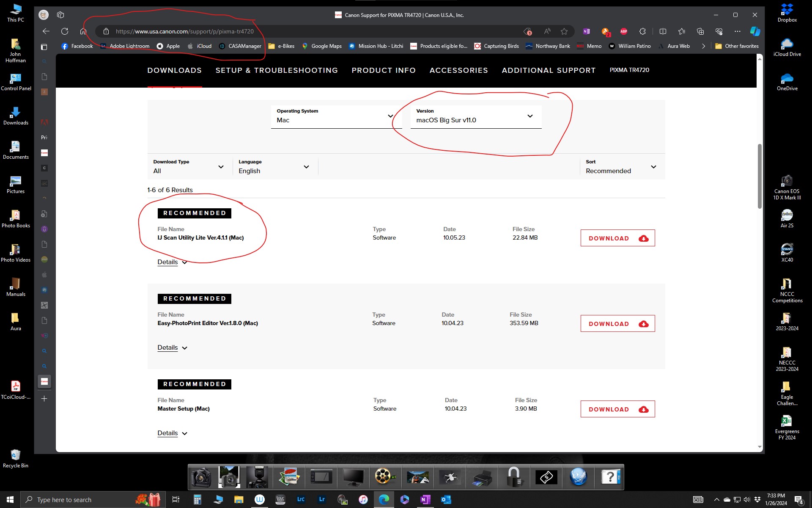
Task: Click the page vertical scrollbar
Action: [x=760, y=176]
